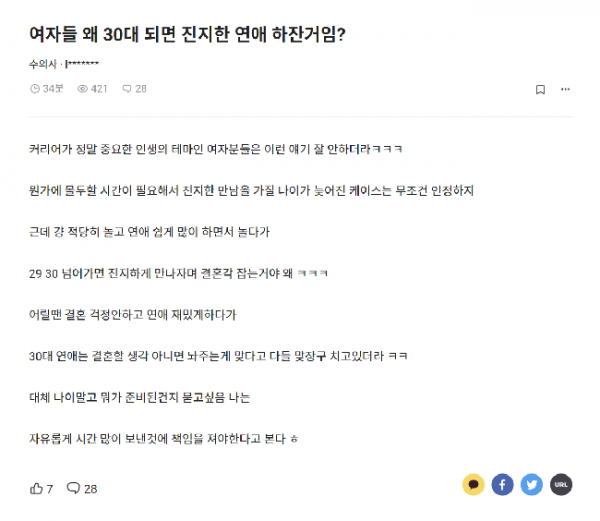Click the comment count icon near views
Screen dimensions: 600x521
127,89
